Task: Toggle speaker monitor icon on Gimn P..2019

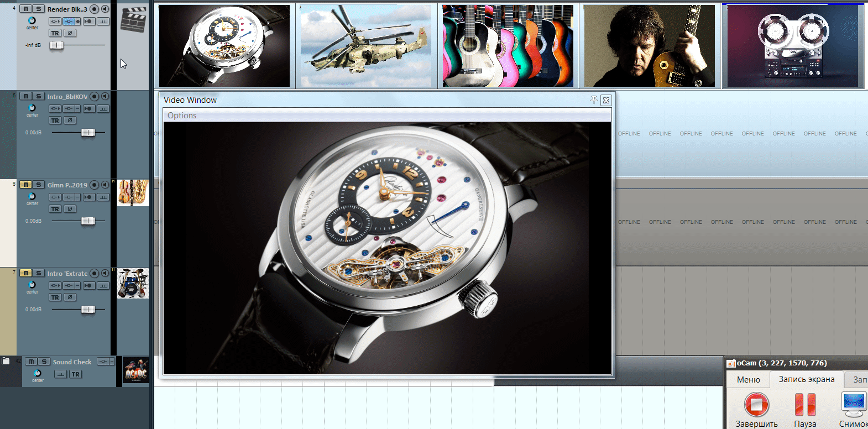Action: [105, 185]
